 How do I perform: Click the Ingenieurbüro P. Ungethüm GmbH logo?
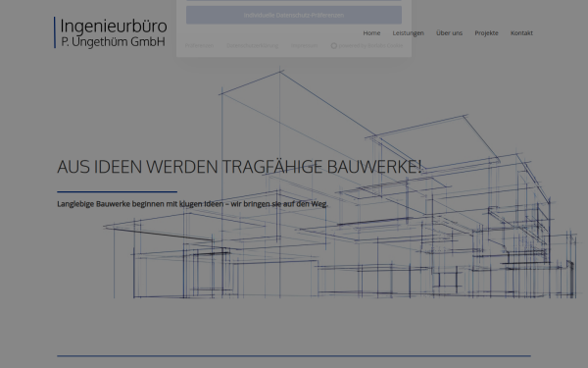(x=111, y=32)
